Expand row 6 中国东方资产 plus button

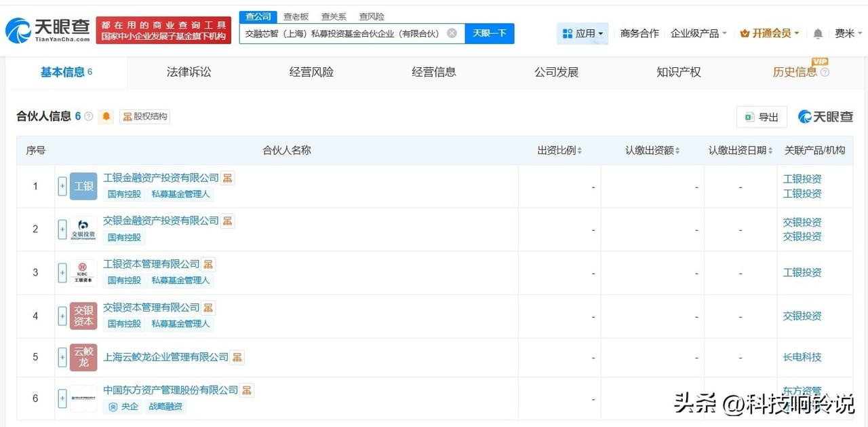[x=62, y=398]
